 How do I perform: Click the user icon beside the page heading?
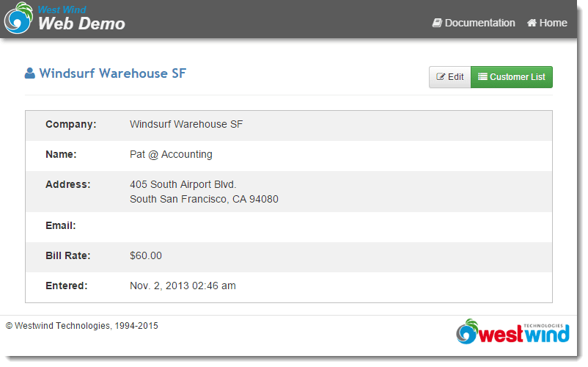coord(30,73)
